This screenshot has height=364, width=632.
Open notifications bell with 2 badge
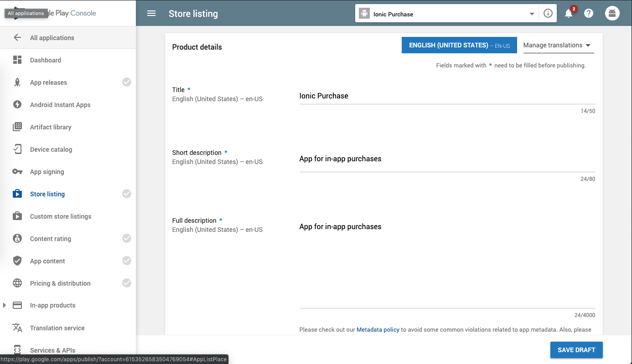pos(569,13)
